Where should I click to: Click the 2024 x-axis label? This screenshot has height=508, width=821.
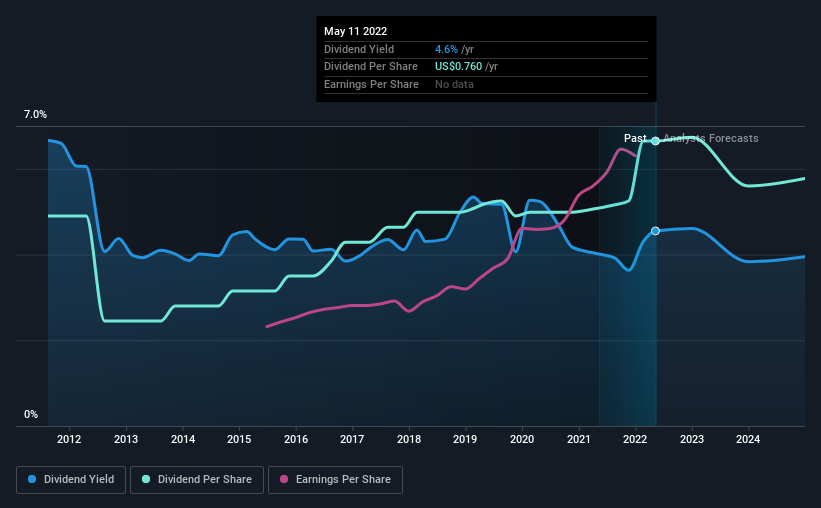[x=748, y=439]
